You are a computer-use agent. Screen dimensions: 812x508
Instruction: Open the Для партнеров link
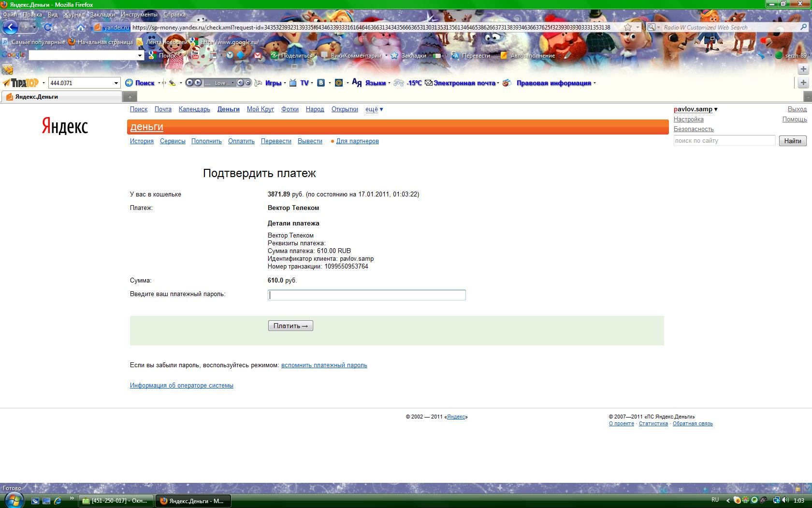[358, 141]
